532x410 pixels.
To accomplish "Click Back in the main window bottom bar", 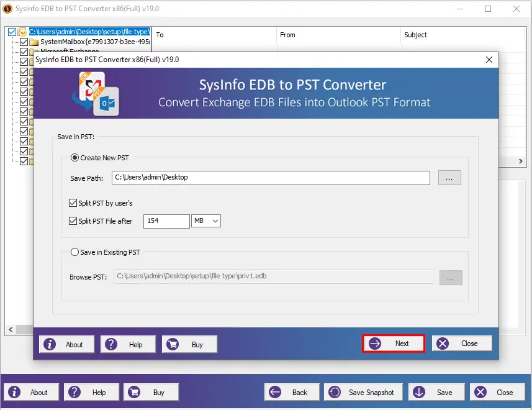I will [x=292, y=393].
